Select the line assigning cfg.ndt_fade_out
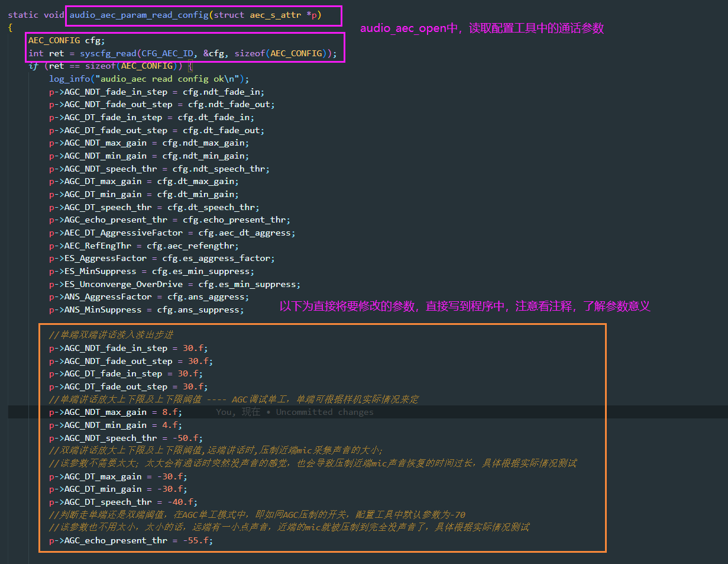728x564 pixels. [x=162, y=104]
